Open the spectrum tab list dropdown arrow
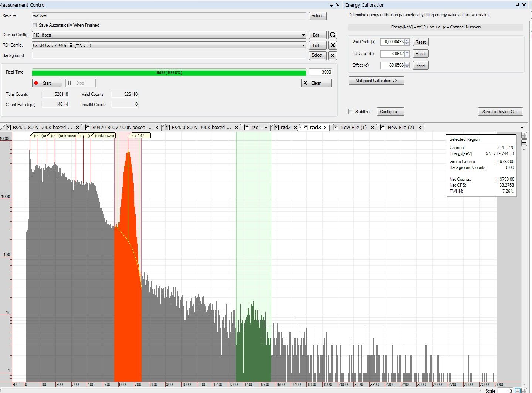 (x=522, y=127)
